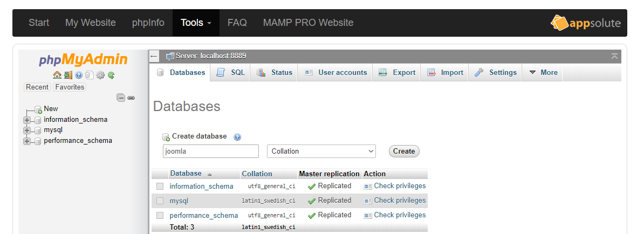Select performance_schema in navigation tree
Screen dimensions: 644x234
78,141
